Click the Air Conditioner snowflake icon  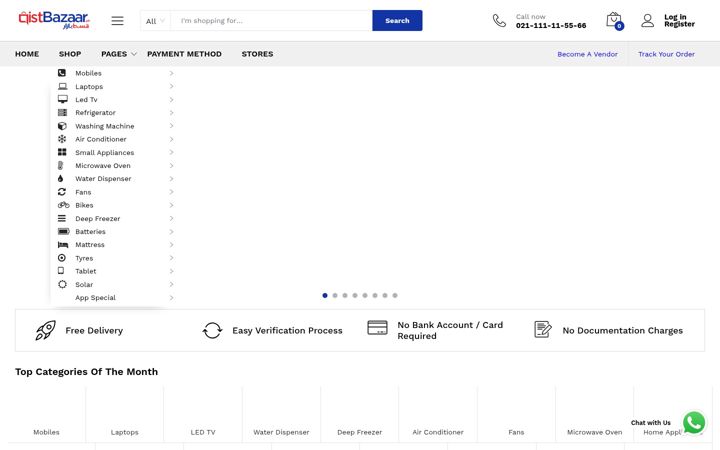point(62,139)
